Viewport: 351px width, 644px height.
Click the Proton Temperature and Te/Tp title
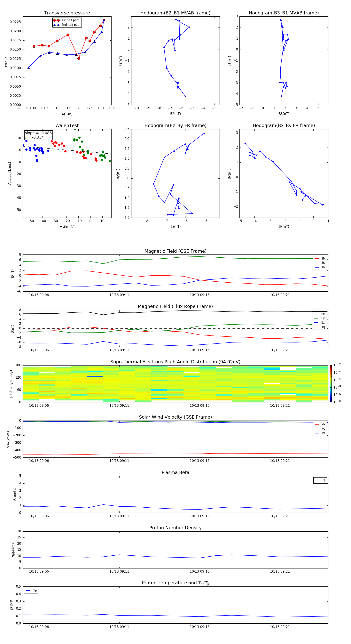[175, 583]
